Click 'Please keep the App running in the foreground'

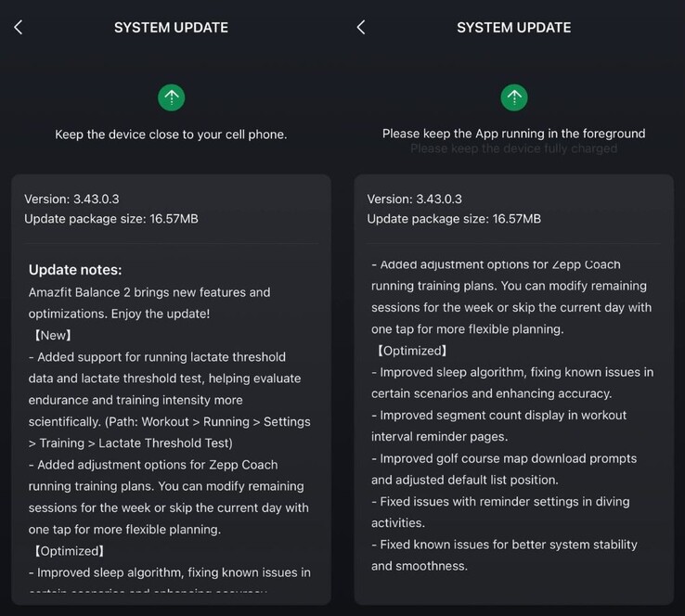513,134
